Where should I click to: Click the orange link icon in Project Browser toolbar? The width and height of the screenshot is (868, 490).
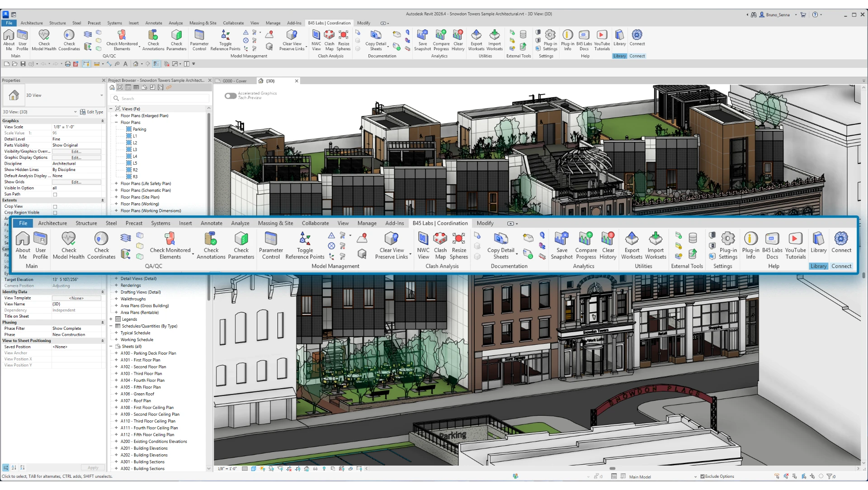point(169,88)
